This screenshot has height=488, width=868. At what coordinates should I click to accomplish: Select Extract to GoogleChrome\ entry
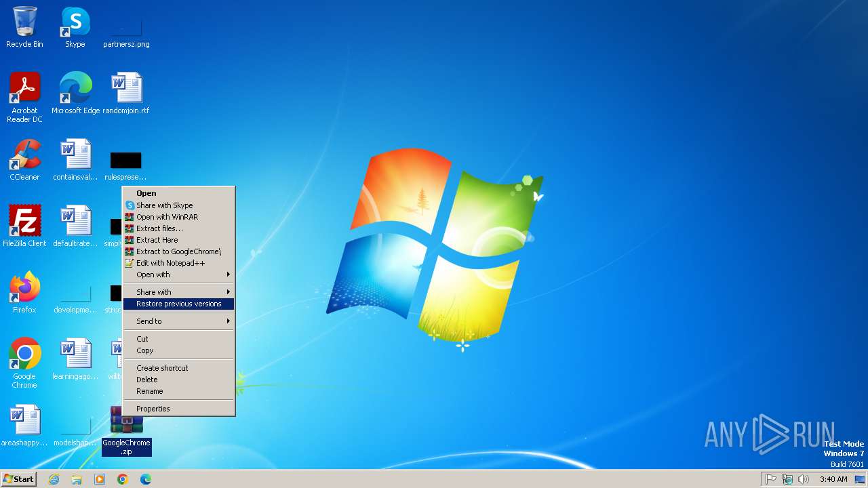(178, 251)
